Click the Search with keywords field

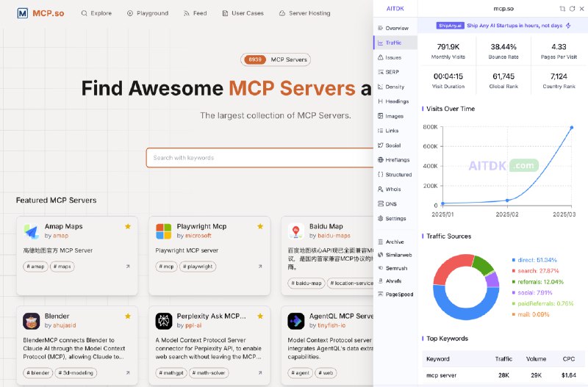coord(259,158)
